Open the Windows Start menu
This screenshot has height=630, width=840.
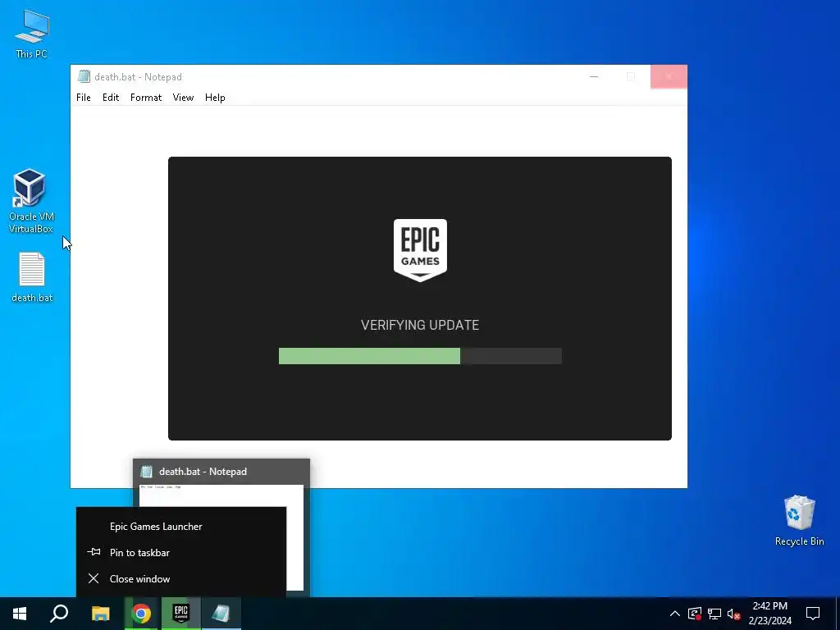click(20, 614)
